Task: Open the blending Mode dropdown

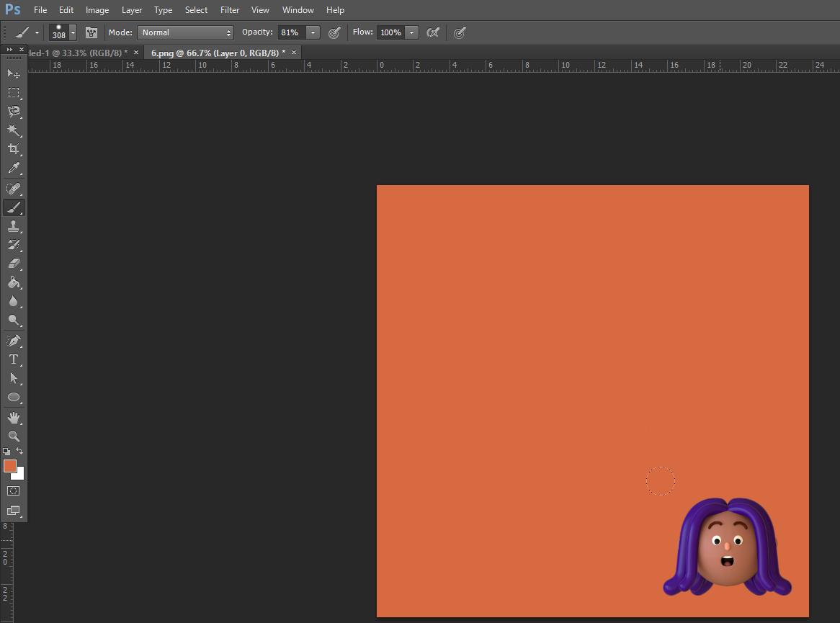Action: point(186,32)
